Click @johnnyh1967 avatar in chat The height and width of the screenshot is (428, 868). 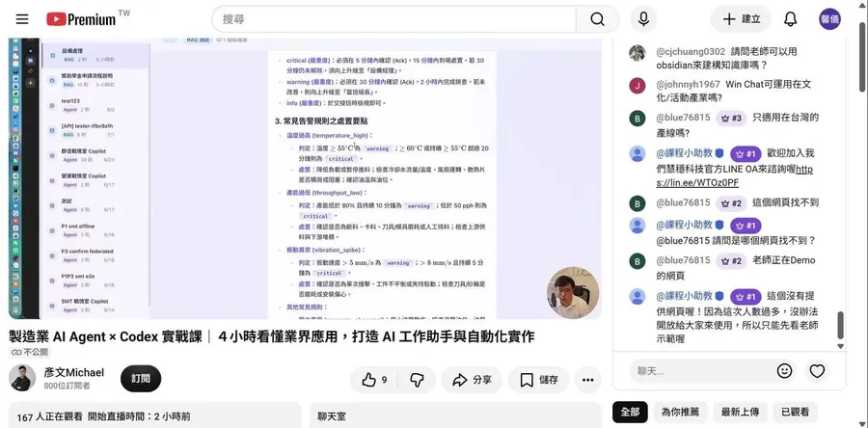point(637,85)
